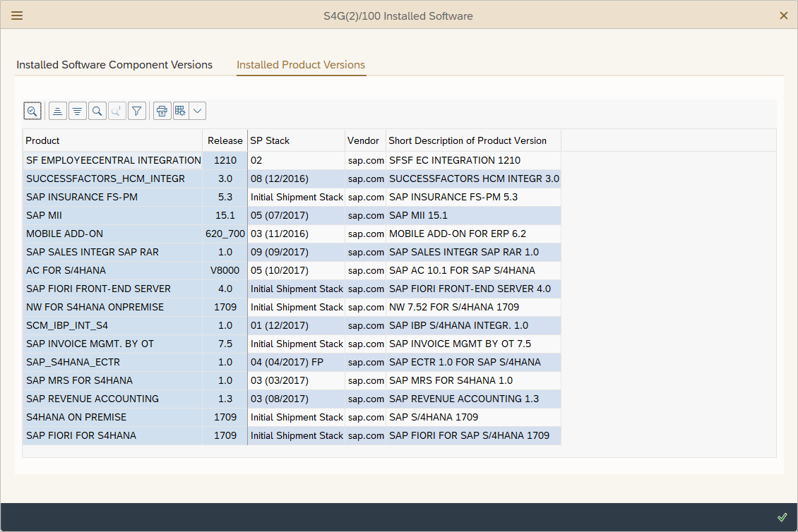The image size is (798, 532).
Task: Select SAP SALES INTEGR SAP RAR product cell
Action: (112, 252)
